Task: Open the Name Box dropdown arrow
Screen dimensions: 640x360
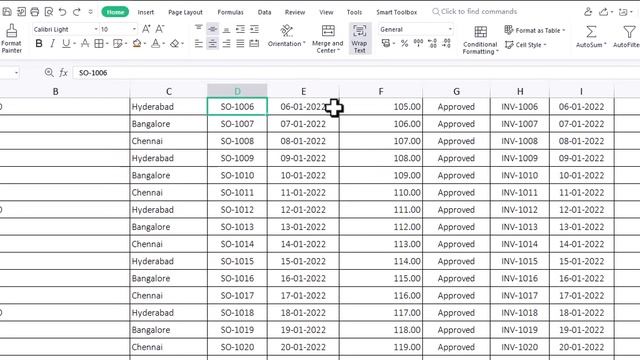Action: pyautogui.click(x=16, y=73)
